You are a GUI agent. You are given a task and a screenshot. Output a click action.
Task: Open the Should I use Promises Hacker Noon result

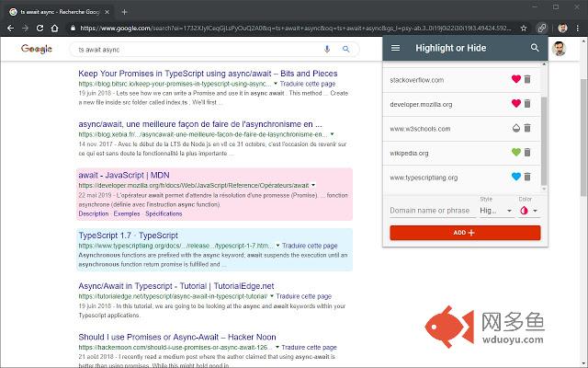pyautogui.click(x=177, y=338)
